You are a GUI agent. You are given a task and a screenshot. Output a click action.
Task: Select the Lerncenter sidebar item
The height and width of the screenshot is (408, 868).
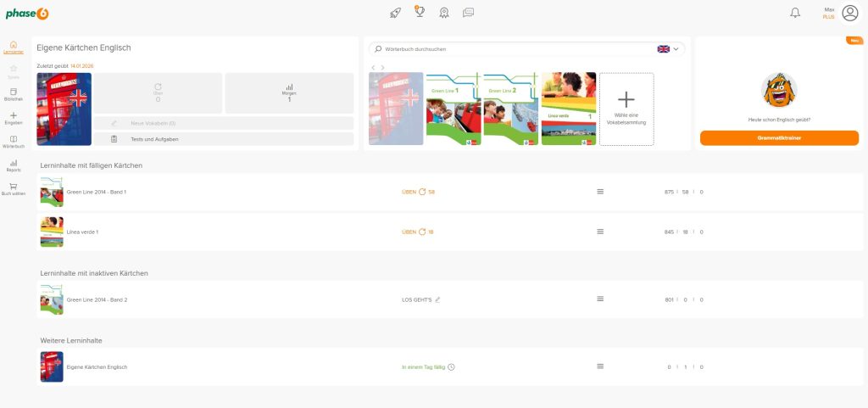13,48
